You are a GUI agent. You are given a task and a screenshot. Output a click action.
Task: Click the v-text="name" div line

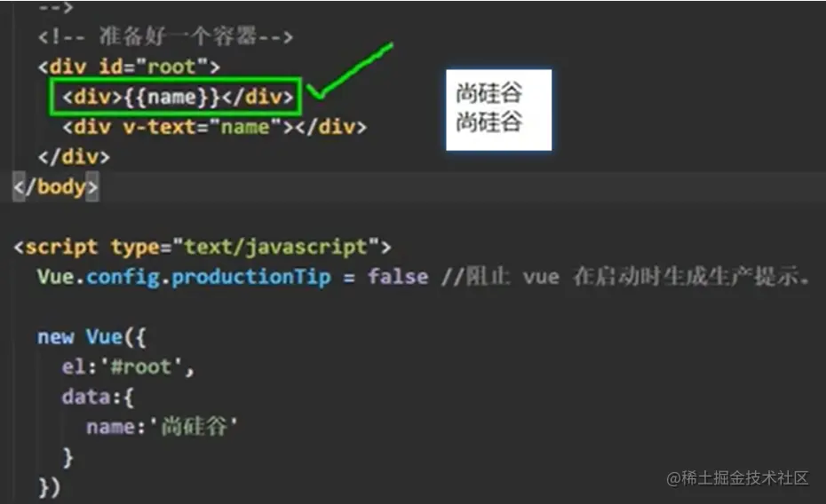[214, 127]
